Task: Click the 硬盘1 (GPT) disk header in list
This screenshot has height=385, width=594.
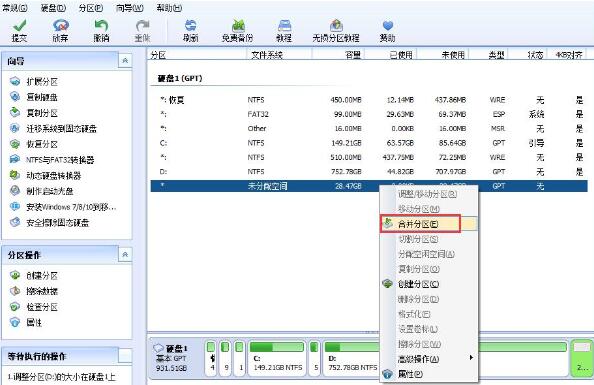Action: coord(180,78)
